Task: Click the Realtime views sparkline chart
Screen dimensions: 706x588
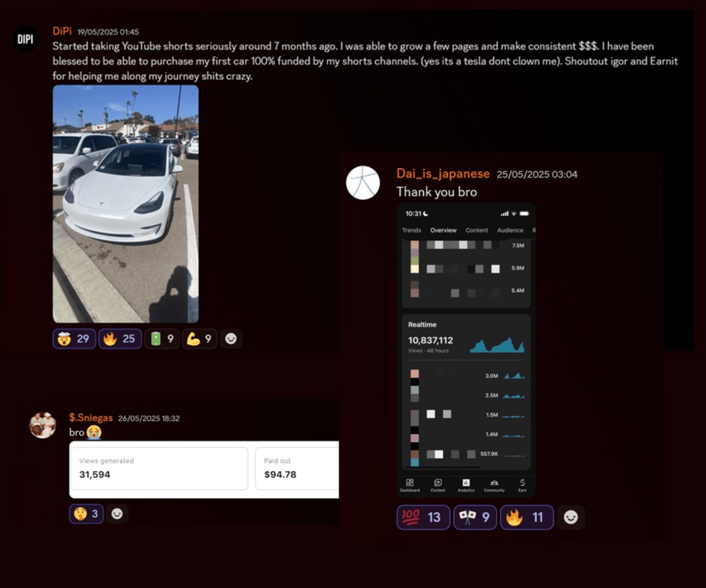Action: pyautogui.click(x=497, y=345)
